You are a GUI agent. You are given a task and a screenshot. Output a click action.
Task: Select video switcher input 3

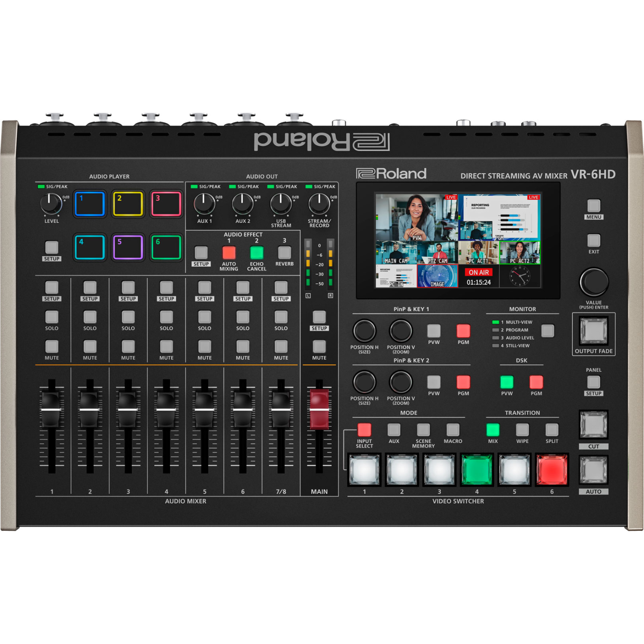tap(439, 470)
